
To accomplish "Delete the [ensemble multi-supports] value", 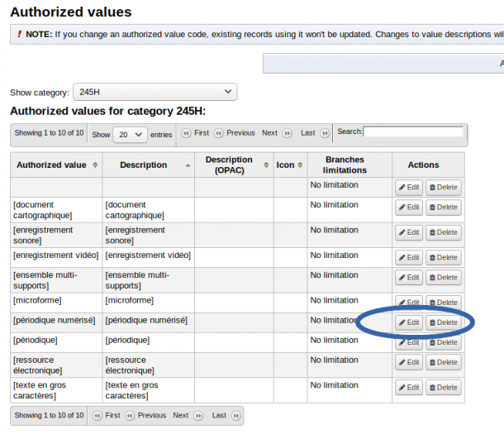I will [x=444, y=277].
